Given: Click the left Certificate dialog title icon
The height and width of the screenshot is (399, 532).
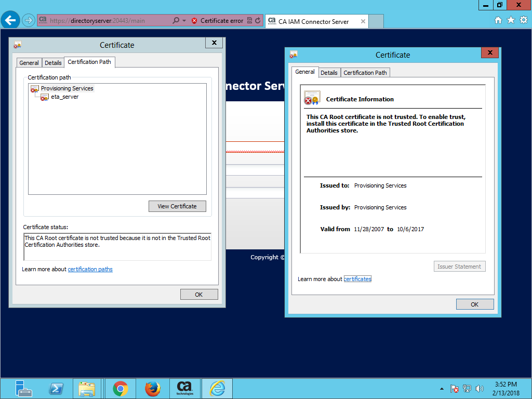Looking at the screenshot, I should tap(17, 45).
